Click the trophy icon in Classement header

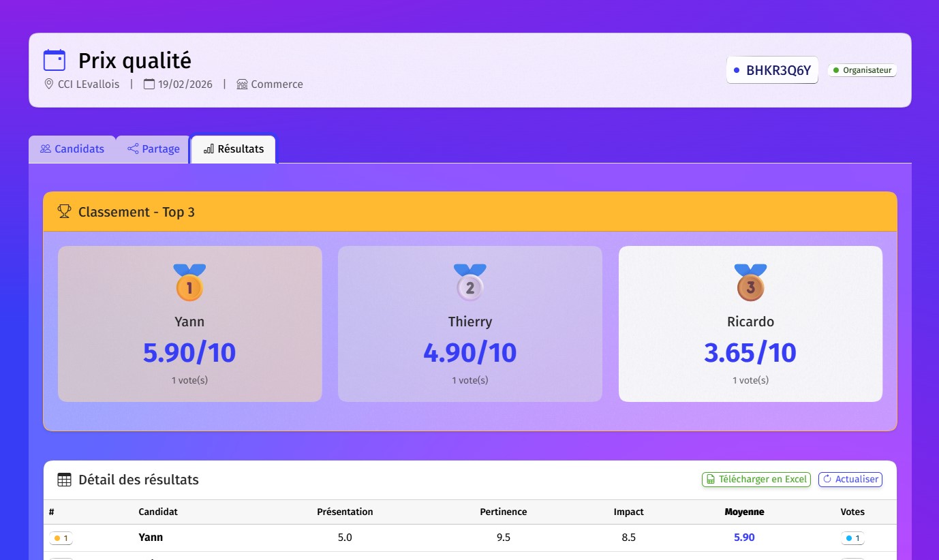64,212
